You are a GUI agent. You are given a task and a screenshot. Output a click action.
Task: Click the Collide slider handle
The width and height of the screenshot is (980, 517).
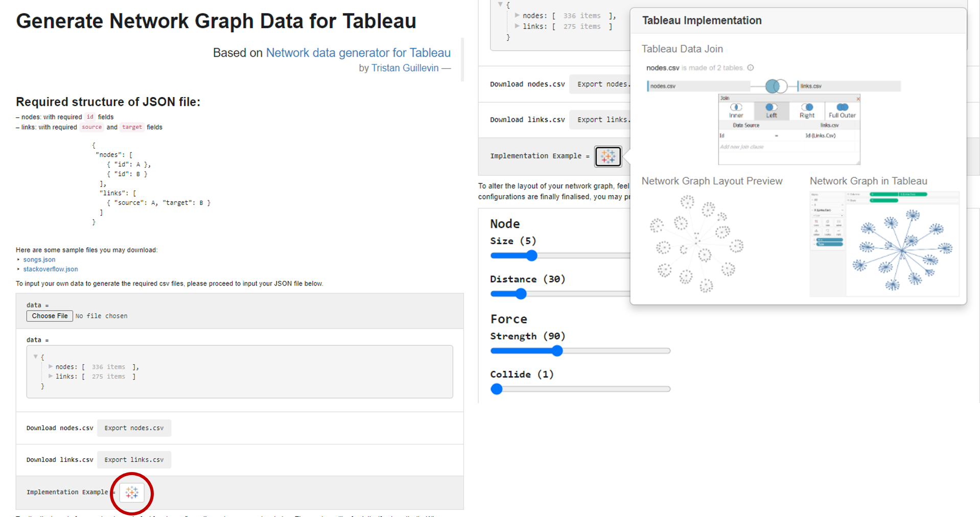496,389
